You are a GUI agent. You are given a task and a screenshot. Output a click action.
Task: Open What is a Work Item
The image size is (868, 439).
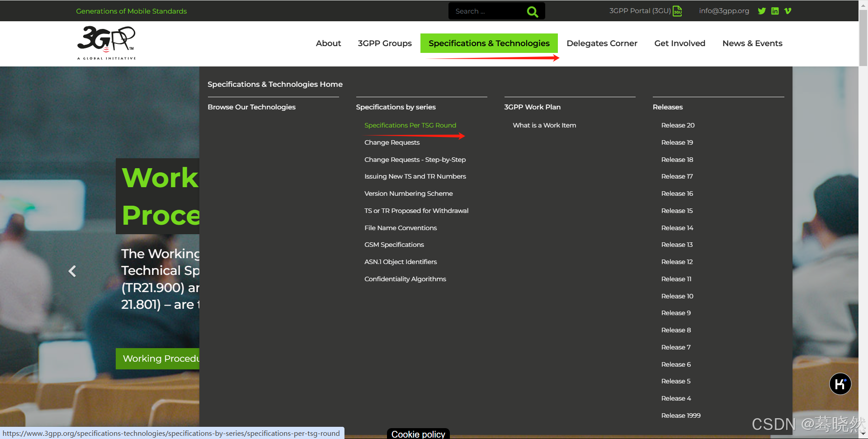click(544, 125)
